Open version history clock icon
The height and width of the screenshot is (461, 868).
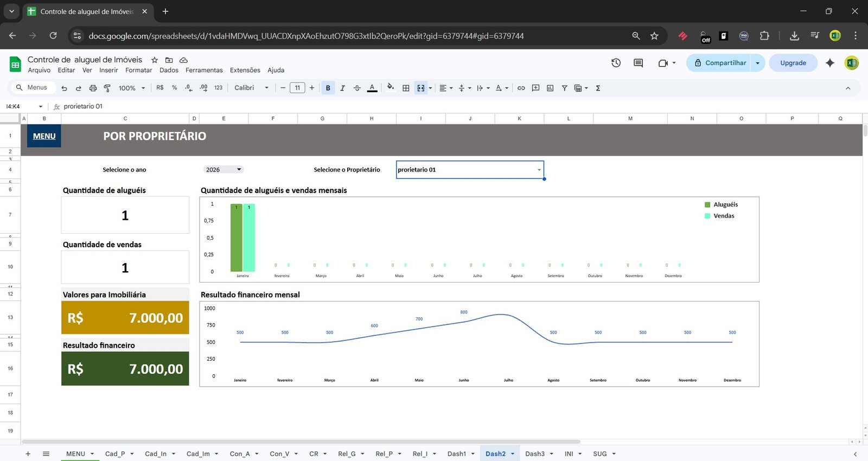616,63
